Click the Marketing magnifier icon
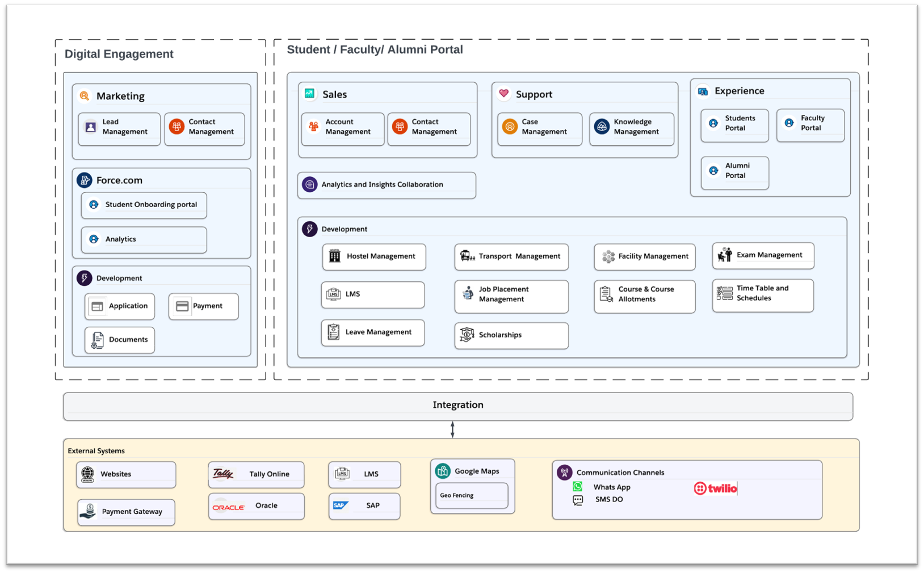924x573 pixels. point(85,96)
